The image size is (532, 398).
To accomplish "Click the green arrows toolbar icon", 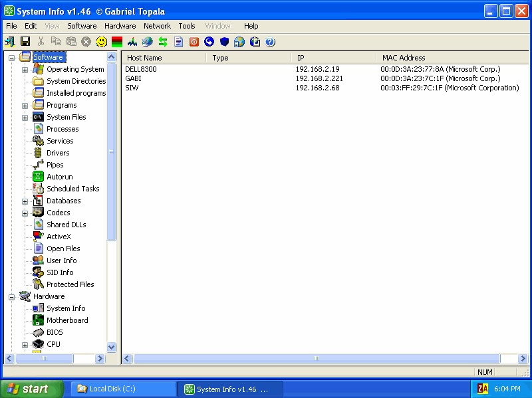I will [x=163, y=42].
